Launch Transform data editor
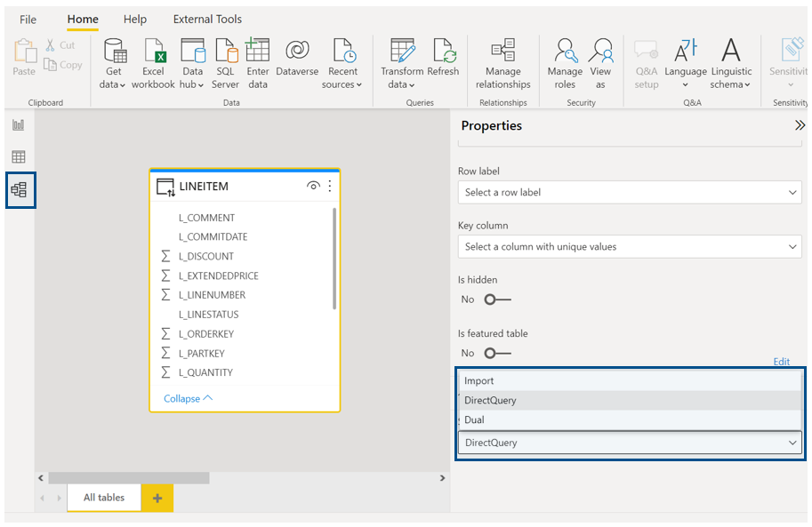 pos(402,63)
